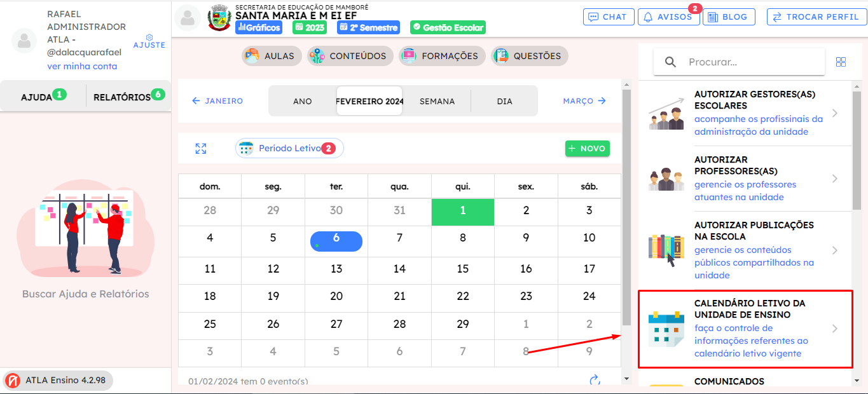
Task: Expand the Autorizar Publicações na Escola chevron
Action: pyautogui.click(x=835, y=250)
